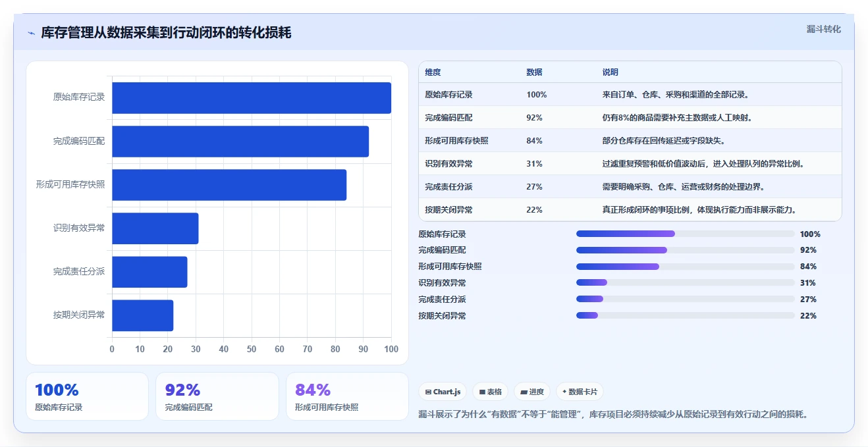Click the 原始库存记录 100% progress bar
The width and height of the screenshot is (868, 447).
(x=686, y=234)
